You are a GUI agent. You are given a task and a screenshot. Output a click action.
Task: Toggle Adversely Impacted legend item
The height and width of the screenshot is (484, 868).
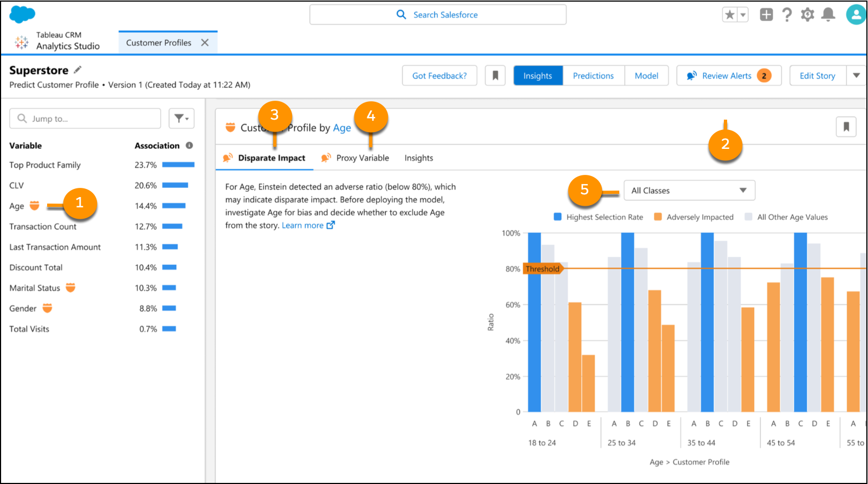click(694, 217)
